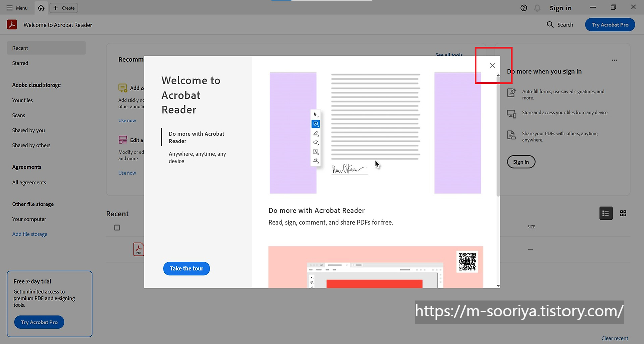
Task: Select 'Anywhere, anytime, any device' tour item
Action: click(197, 157)
